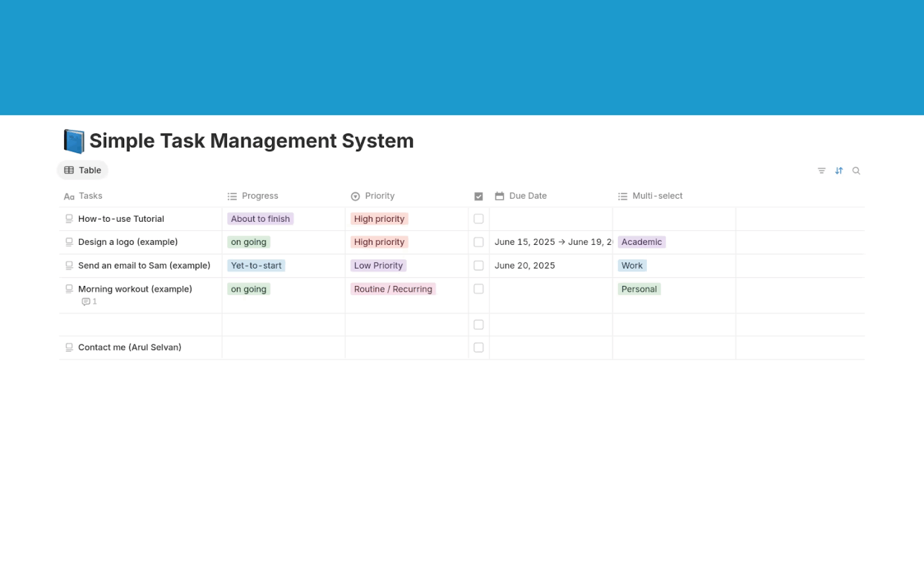Open search with the magnifying glass icon
Image resolution: width=924 pixels, height=577 pixels.
[x=856, y=170]
